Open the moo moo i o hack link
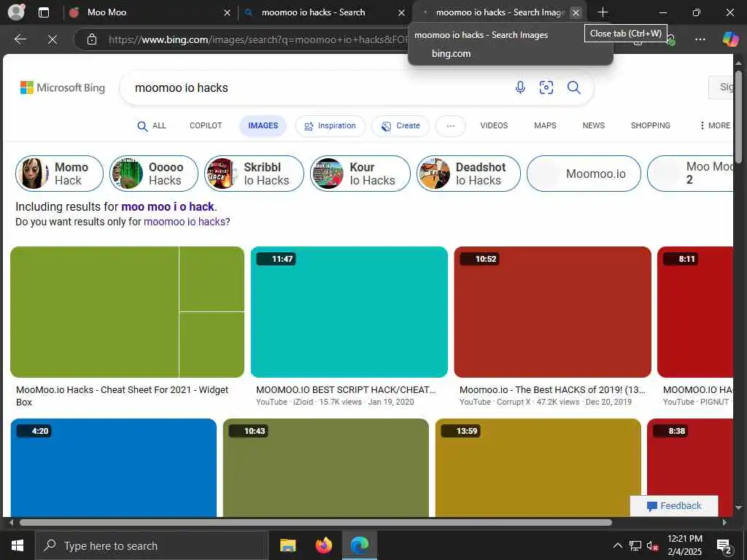The width and height of the screenshot is (747, 560). (169, 206)
